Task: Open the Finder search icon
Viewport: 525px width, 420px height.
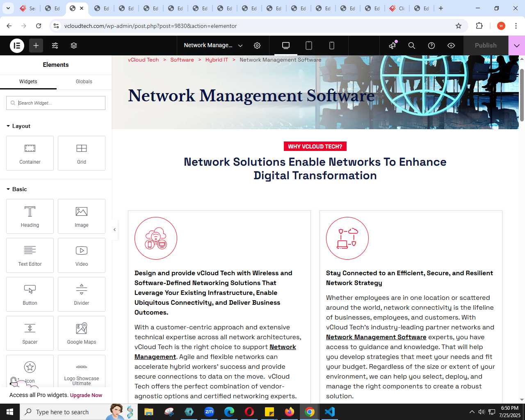Action: 412,46
